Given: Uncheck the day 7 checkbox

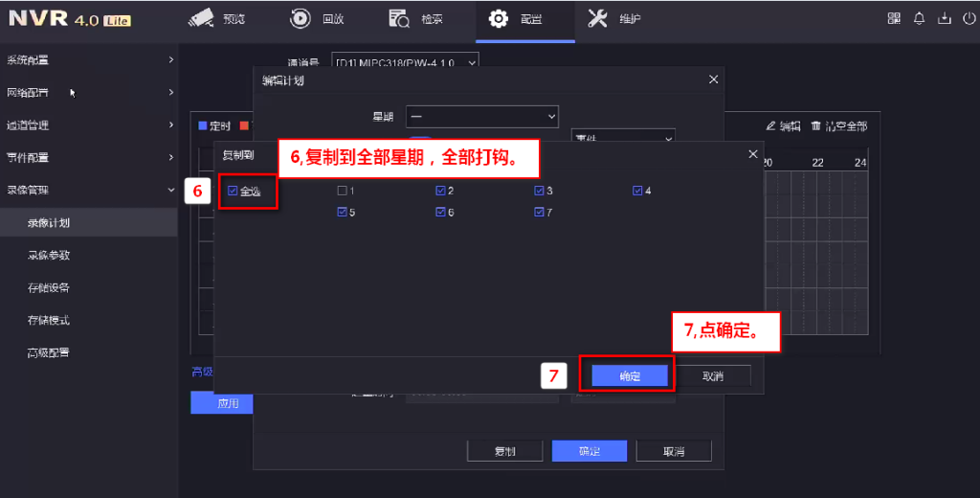Looking at the screenshot, I should pos(539,212).
